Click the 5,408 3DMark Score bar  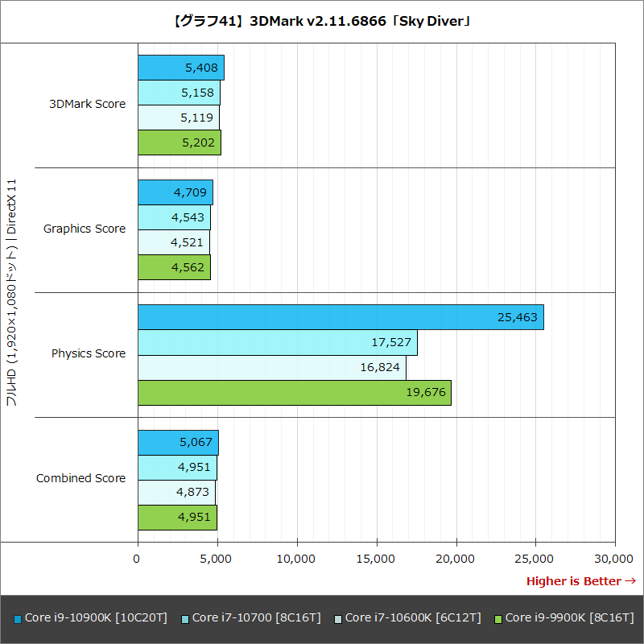(x=181, y=68)
